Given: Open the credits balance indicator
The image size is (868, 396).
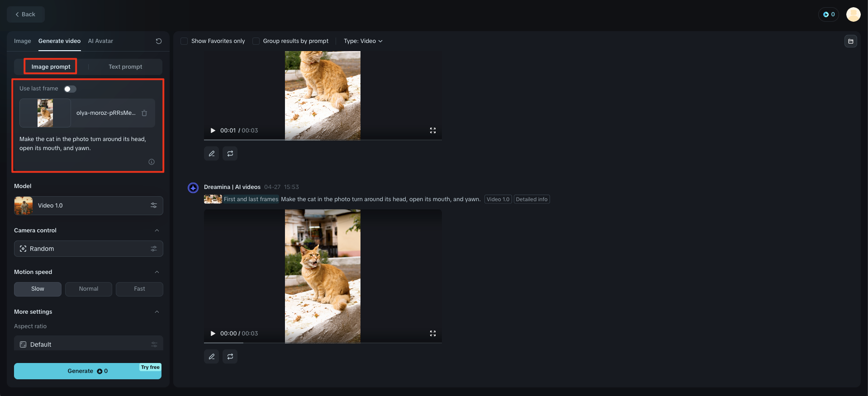Looking at the screenshot, I should (x=829, y=14).
